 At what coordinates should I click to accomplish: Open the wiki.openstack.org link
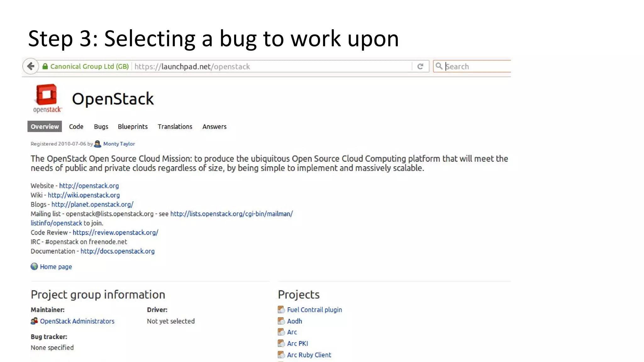coord(84,195)
